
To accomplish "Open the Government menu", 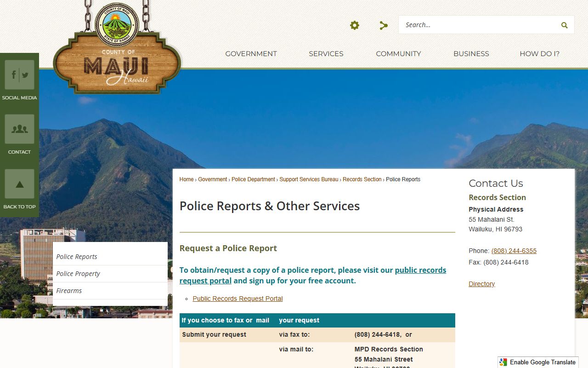I will pyautogui.click(x=251, y=54).
